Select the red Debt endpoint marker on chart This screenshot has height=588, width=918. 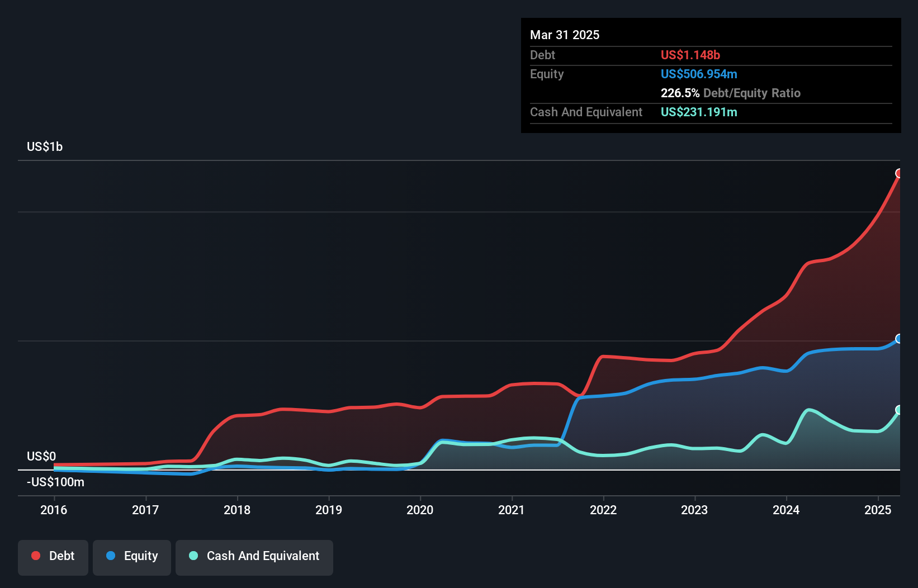point(899,174)
